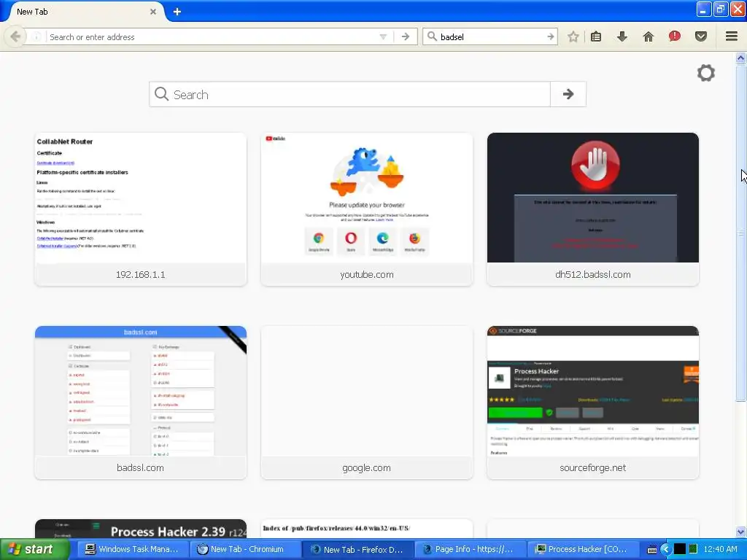
Task: Open the 192.168.1.1 tile
Action: 141,209
